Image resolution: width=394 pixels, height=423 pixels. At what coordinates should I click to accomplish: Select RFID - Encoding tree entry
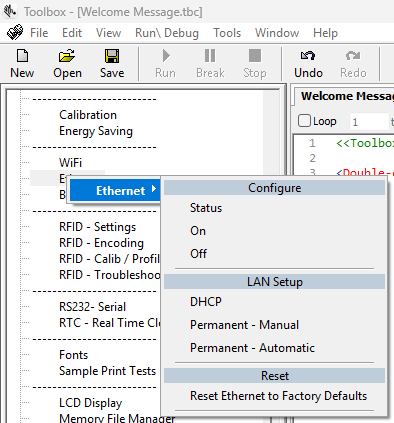pos(101,243)
